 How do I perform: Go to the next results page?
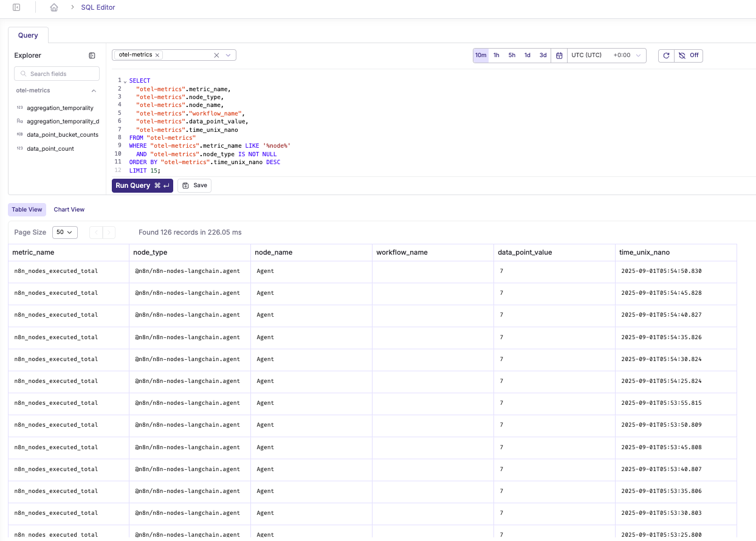point(109,232)
